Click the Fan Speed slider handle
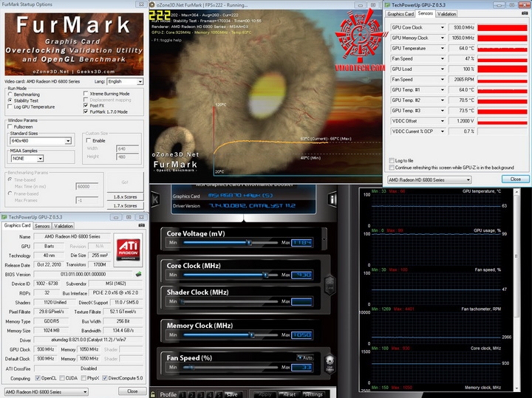This screenshot has height=398, width=532. click(x=191, y=367)
